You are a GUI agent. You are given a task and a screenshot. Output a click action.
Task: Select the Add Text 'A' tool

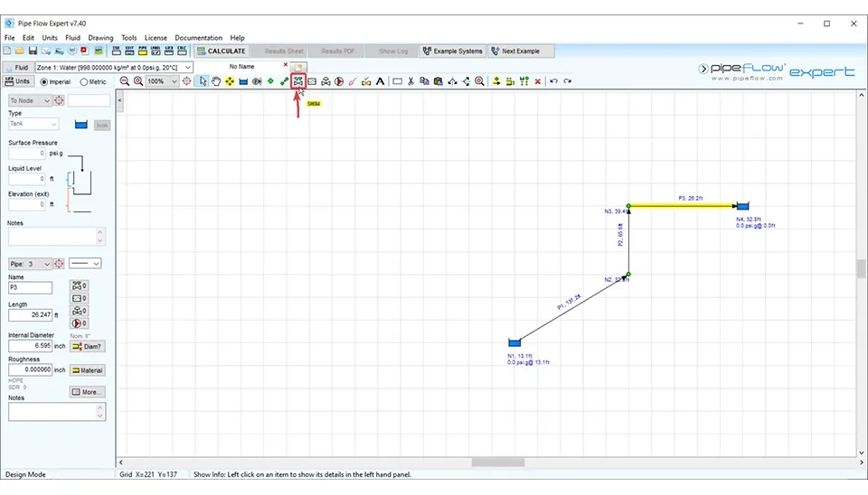(x=380, y=81)
